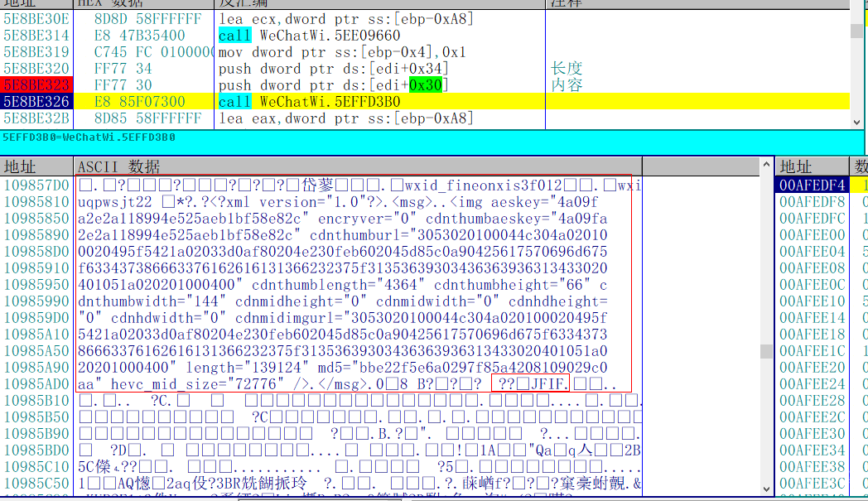
Task: Select dump address 109857D0
Action: tap(36, 185)
